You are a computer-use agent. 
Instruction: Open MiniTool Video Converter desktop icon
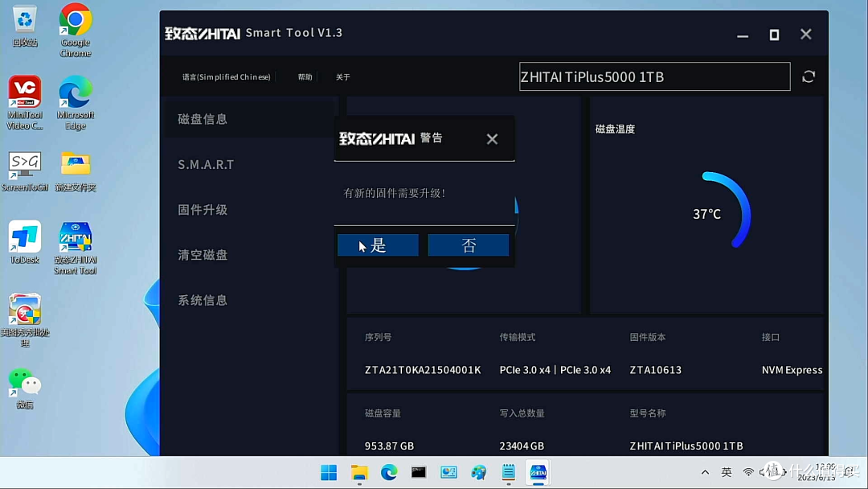click(x=24, y=103)
